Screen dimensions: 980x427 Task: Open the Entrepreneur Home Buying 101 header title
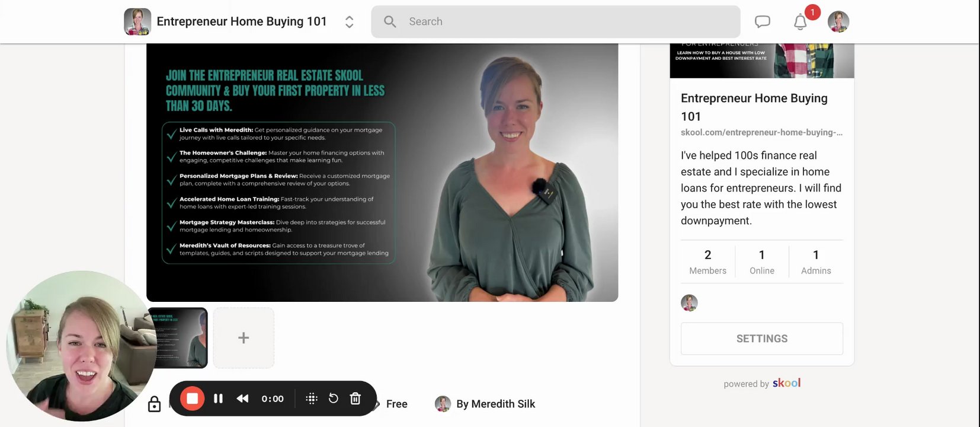(242, 21)
